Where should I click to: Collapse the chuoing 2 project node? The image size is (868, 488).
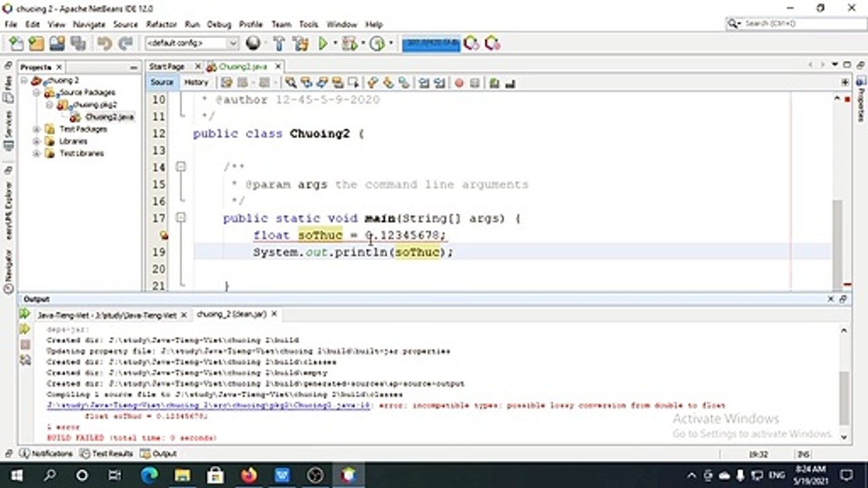coord(24,80)
